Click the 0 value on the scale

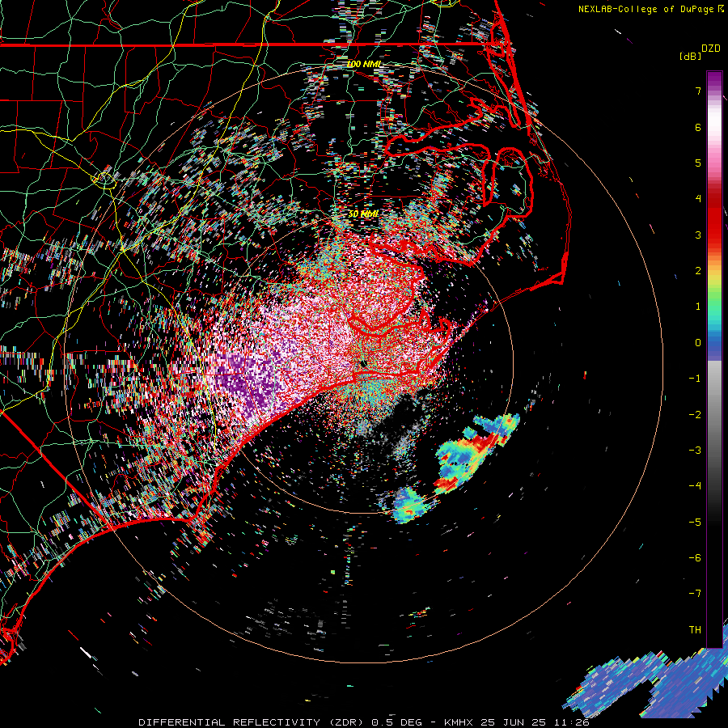pos(698,343)
